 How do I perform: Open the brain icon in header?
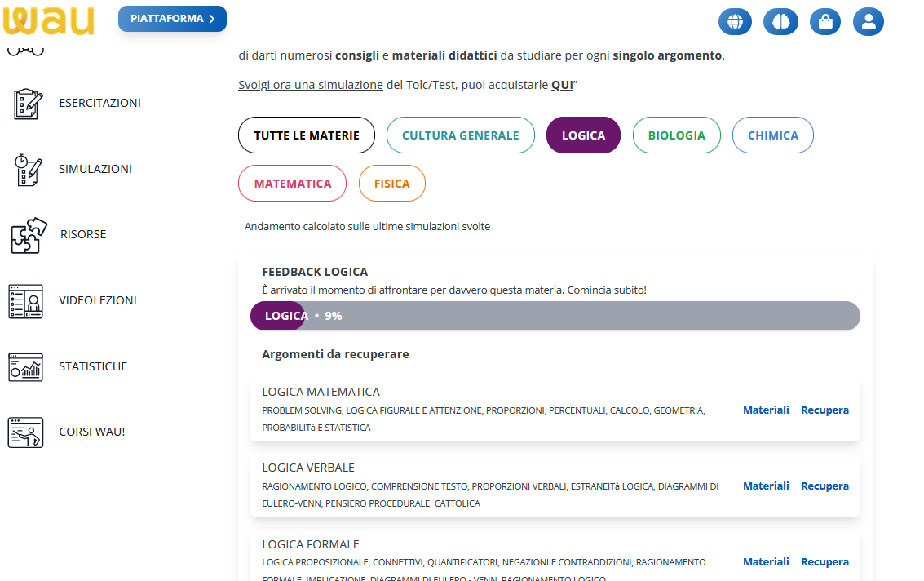(x=780, y=22)
